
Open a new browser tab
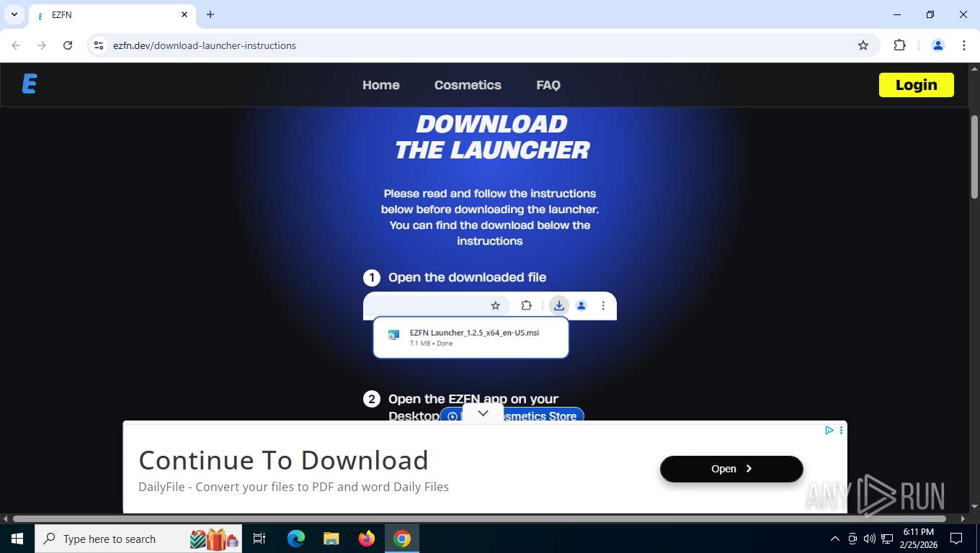click(210, 14)
